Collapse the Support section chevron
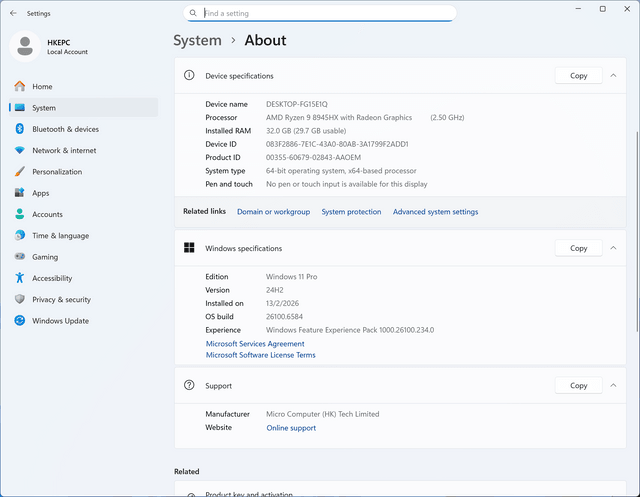 (613, 385)
